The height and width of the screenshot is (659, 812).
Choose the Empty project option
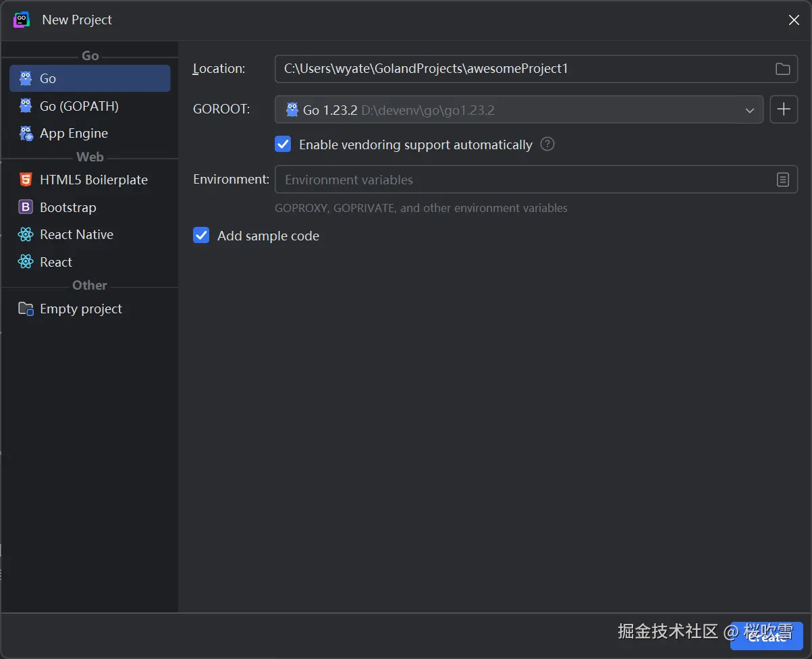pos(90,309)
